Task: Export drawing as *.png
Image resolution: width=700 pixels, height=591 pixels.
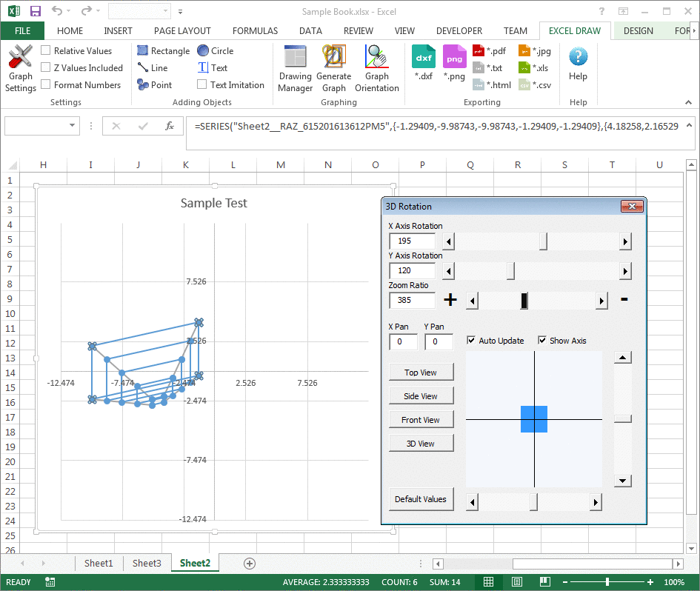Action: [455, 63]
